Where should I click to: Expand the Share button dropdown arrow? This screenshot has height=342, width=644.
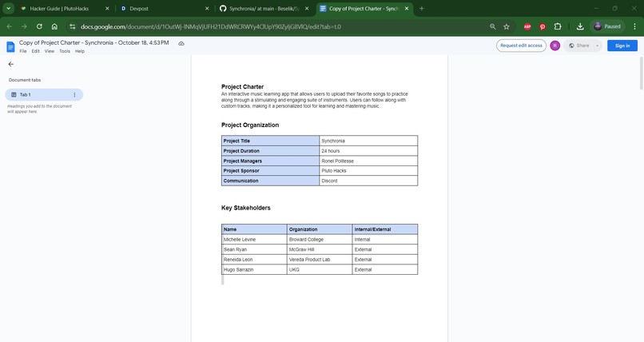pos(597,46)
